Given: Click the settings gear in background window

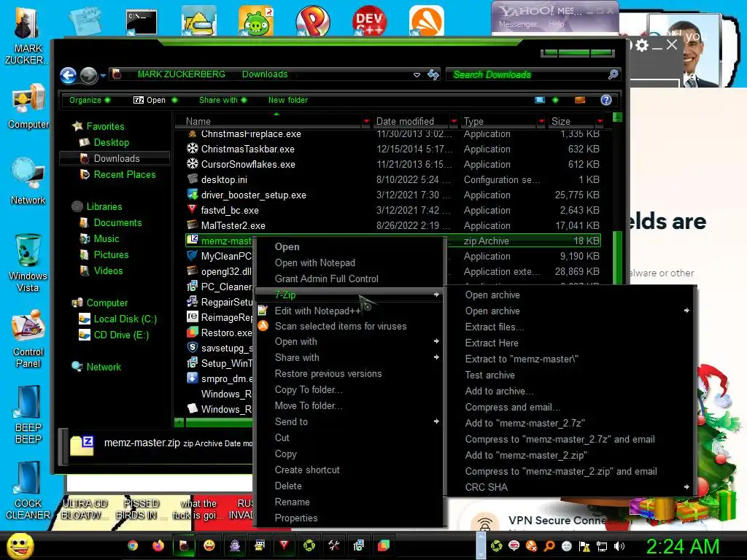Looking at the screenshot, I should [642, 45].
